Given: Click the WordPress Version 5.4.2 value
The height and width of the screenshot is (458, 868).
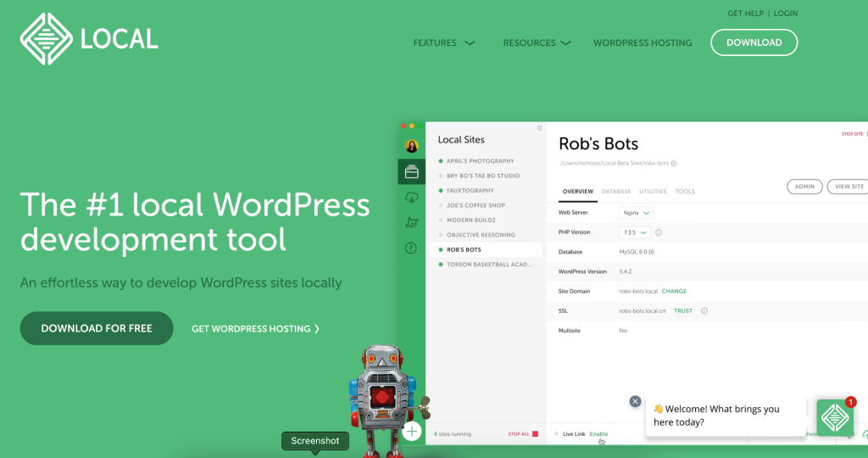Looking at the screenshot, I should (x=626, y=272).
